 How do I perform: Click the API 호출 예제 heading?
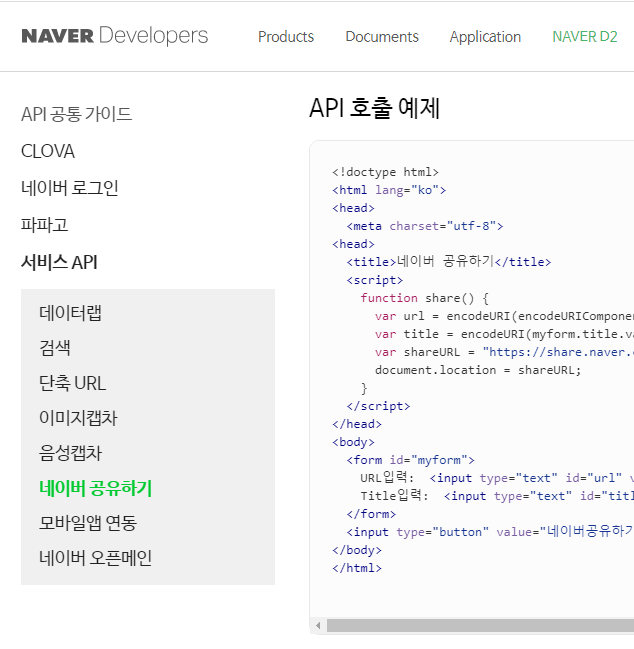point(375,108)
